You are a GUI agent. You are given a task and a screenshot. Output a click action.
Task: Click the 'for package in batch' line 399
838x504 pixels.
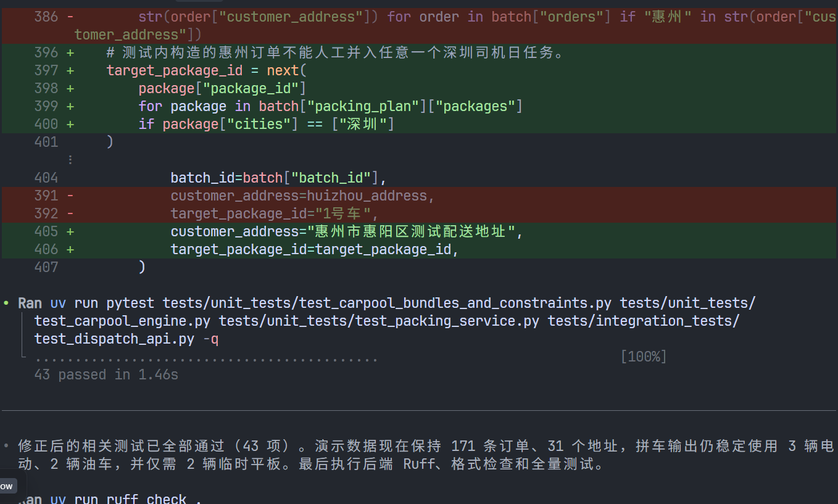click(x=331, y=106)
